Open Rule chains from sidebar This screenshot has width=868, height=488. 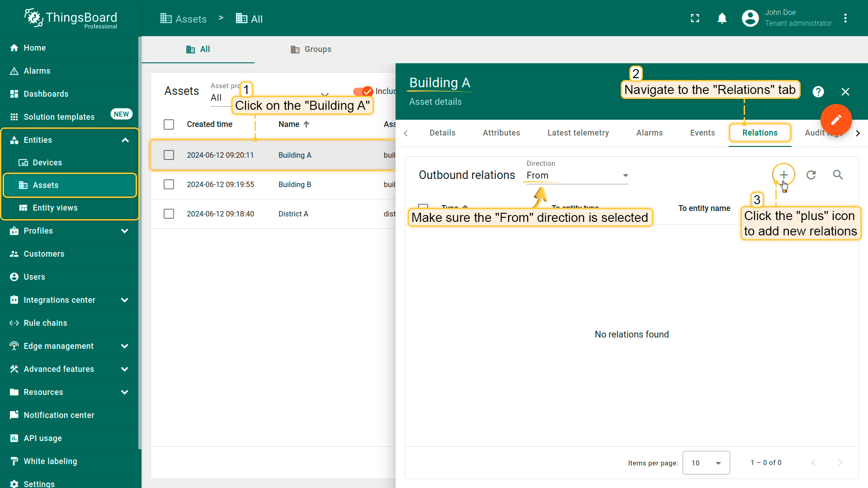(45, 323)
